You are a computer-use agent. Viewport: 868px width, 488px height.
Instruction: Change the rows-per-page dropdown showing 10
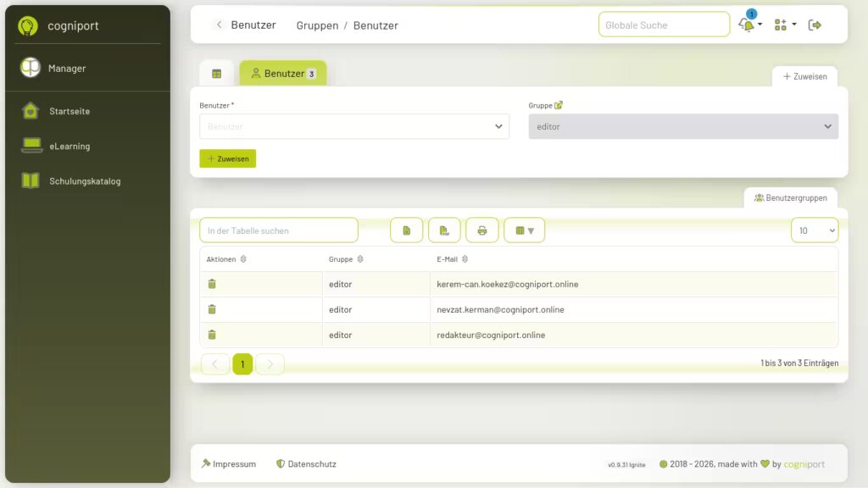[815, 230]
